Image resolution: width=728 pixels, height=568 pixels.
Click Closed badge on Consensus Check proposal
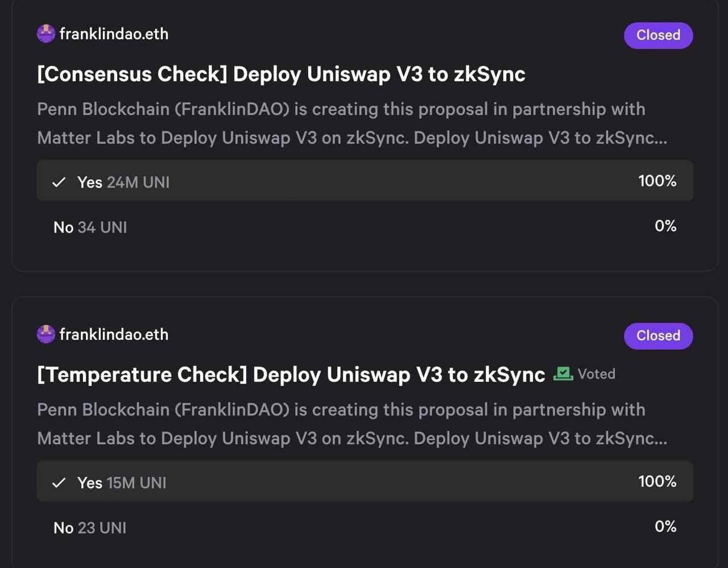tap(658, 35)
